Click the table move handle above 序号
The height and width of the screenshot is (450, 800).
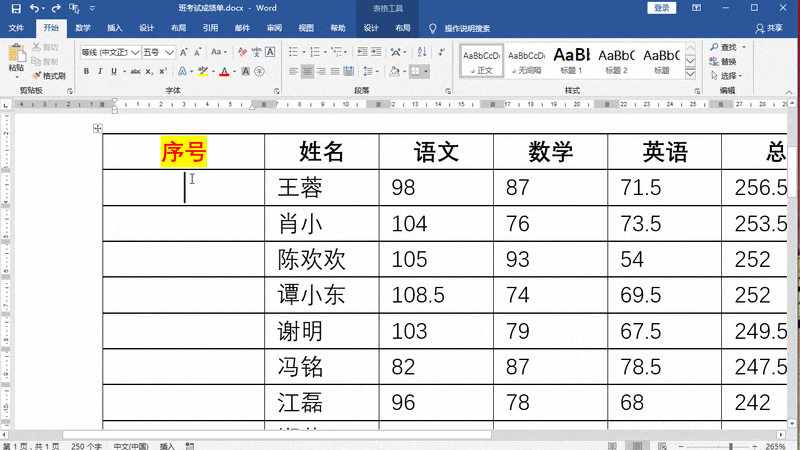pyautogui.click(x=97, y=129)
